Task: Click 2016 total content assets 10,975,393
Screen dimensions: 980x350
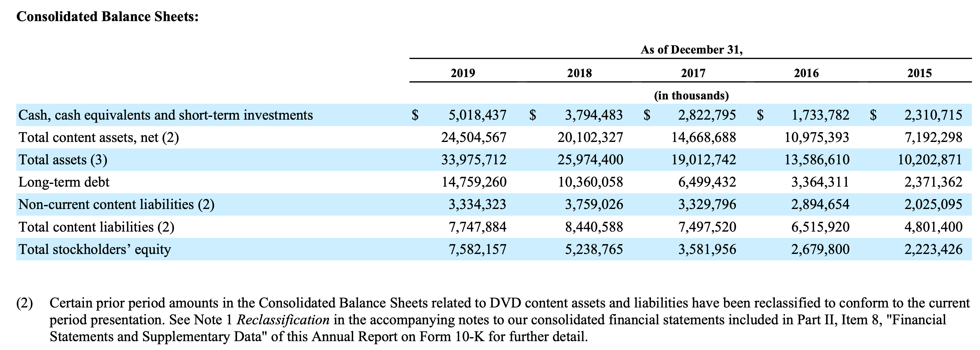Action: coord(816,137)
